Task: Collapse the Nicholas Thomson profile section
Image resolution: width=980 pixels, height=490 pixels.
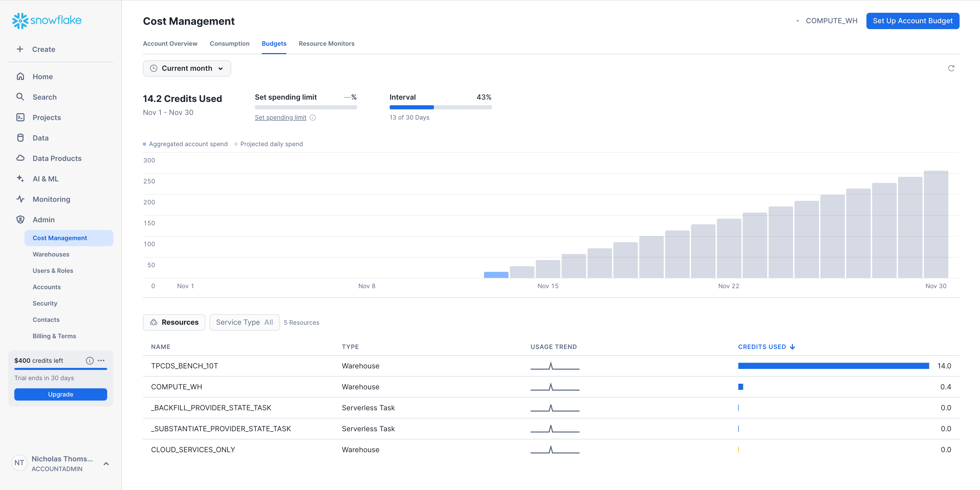Action: pos(106,464)
